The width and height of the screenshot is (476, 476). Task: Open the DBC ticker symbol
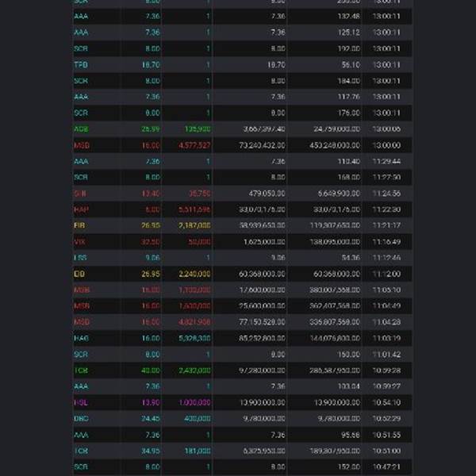81,419
